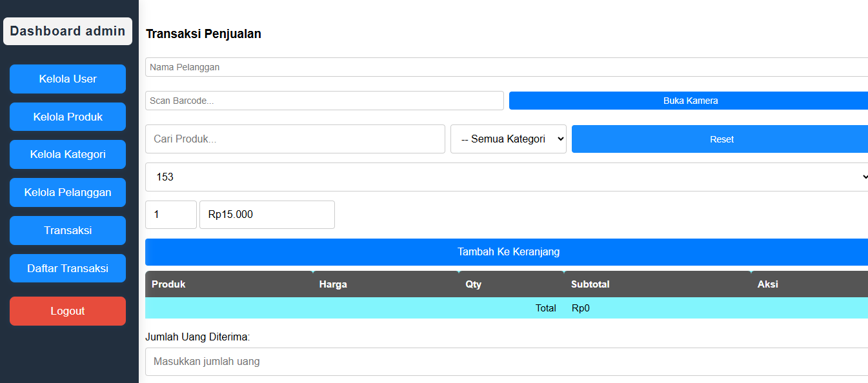View Daftar Transaksi list
This screenshot has height=383, width=868.
coord(68,268)
